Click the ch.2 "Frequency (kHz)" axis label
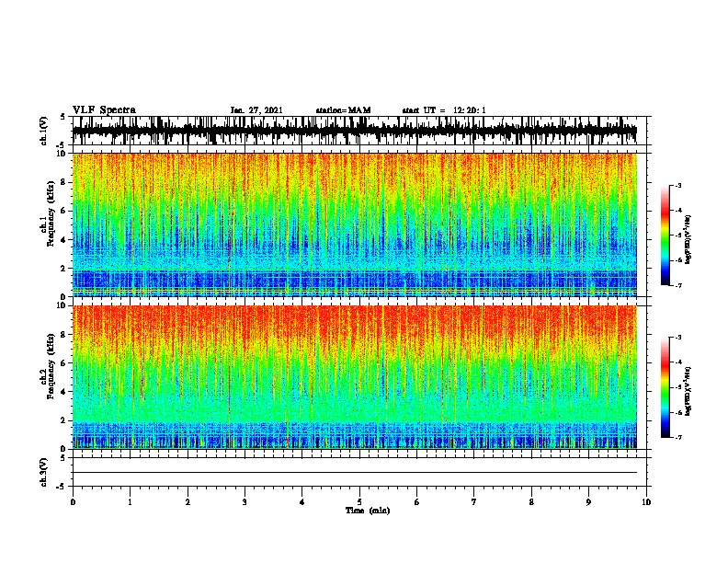Image resolution: width=728 pixels, height=563 pixels. [x=51, y=365]
